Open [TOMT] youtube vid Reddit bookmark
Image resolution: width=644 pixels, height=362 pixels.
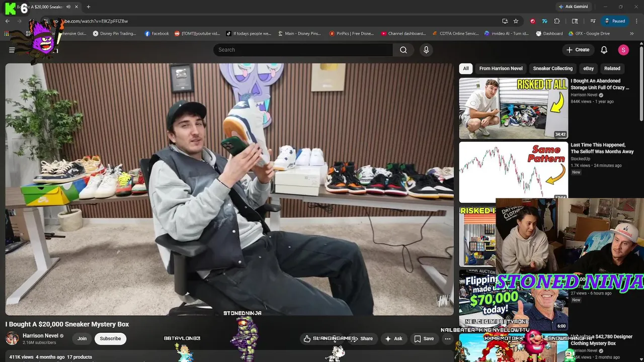[197, 34]
